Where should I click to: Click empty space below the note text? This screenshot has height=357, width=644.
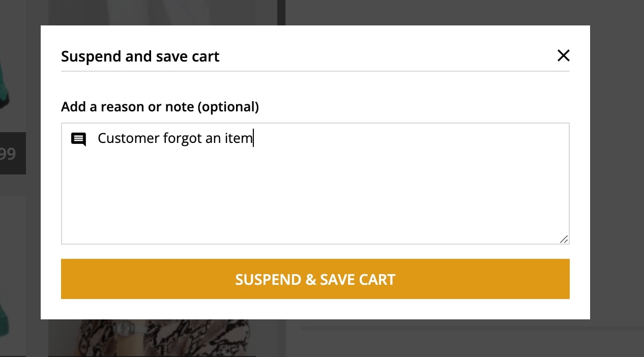(x=315, y=198)
